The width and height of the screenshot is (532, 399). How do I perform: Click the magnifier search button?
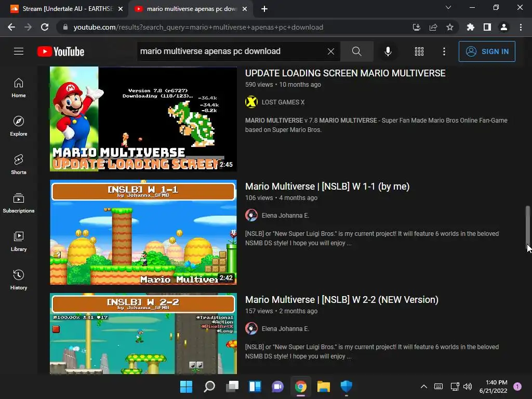point(356,51)
